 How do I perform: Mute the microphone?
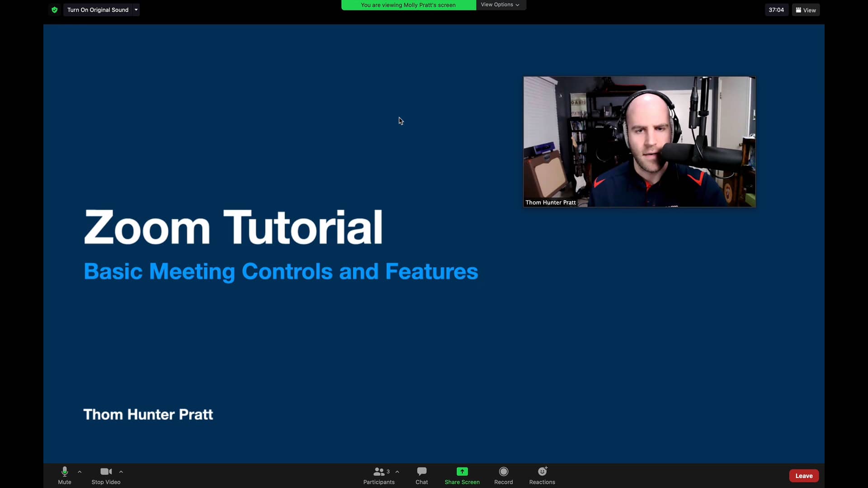[x=64, y=475]
